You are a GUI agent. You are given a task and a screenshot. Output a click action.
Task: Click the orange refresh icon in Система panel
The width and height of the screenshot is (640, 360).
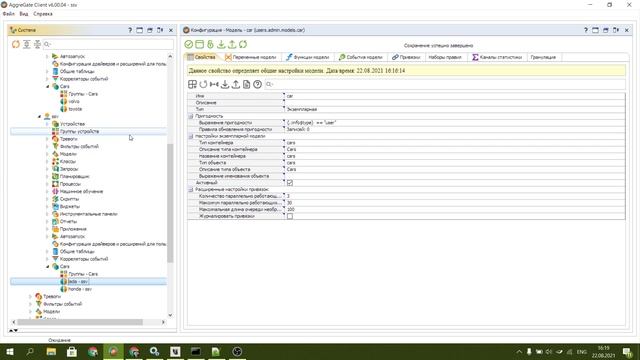click(16, 44)
